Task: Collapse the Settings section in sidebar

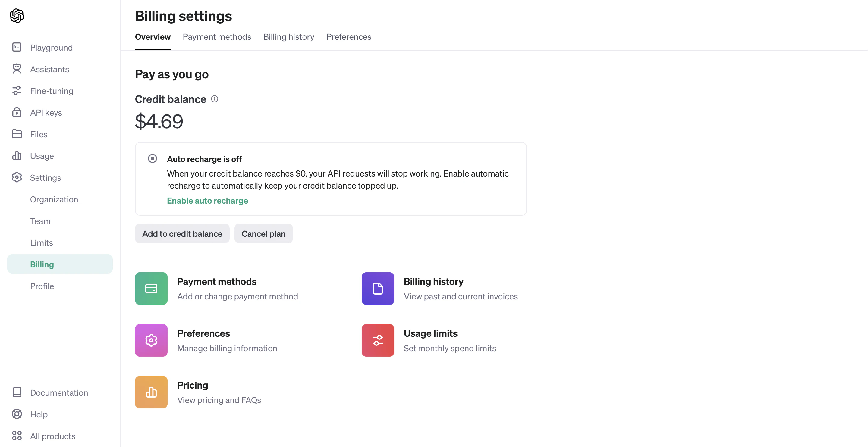Action: click(46, 177)
